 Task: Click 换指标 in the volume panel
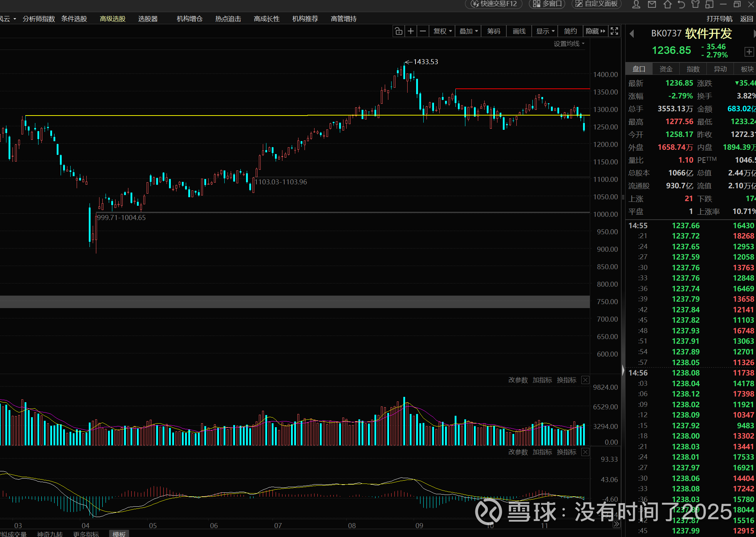click(x=566, y=380)
